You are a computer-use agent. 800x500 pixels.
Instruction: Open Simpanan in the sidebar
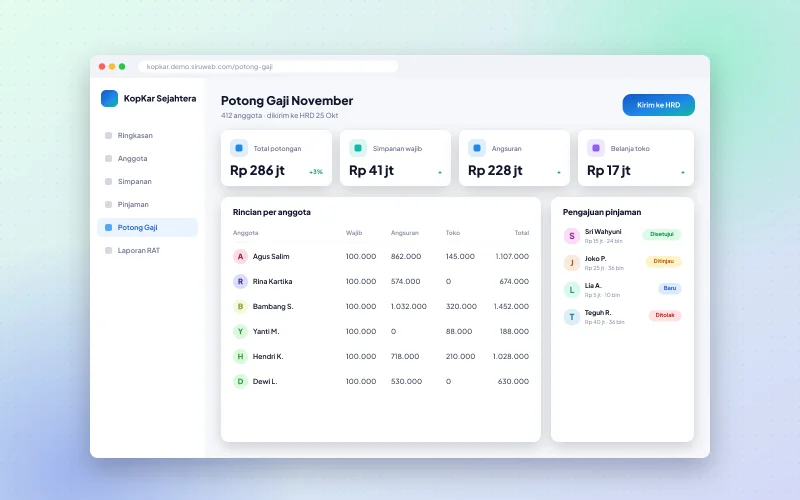click(147, 182)
